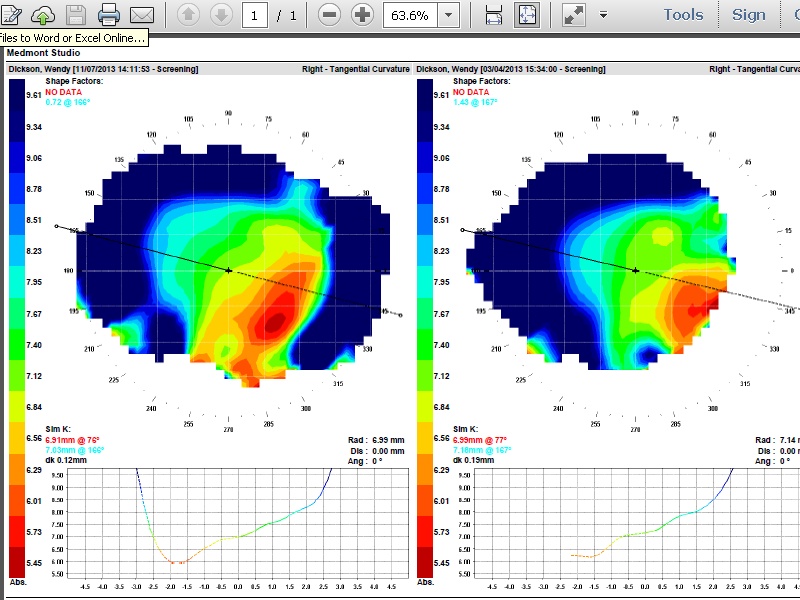Open the zoom percentage dropdown arrow
The image size is (800, 600).
[448, 15]
